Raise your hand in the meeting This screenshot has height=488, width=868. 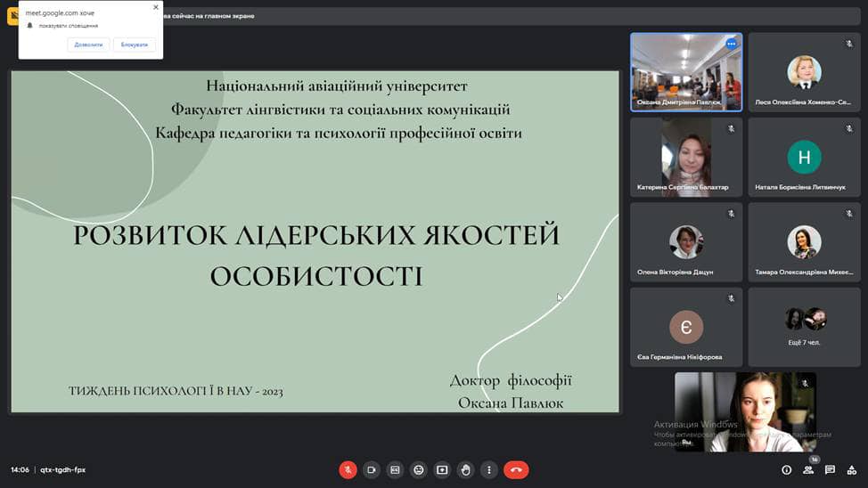click(x=465, y=469)
